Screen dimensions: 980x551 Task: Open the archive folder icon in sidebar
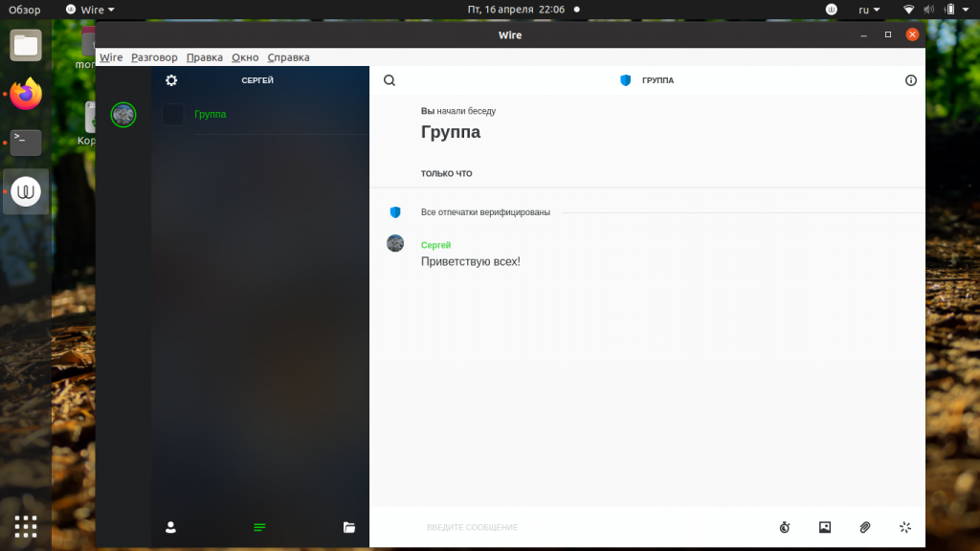[x=348, y=527]
